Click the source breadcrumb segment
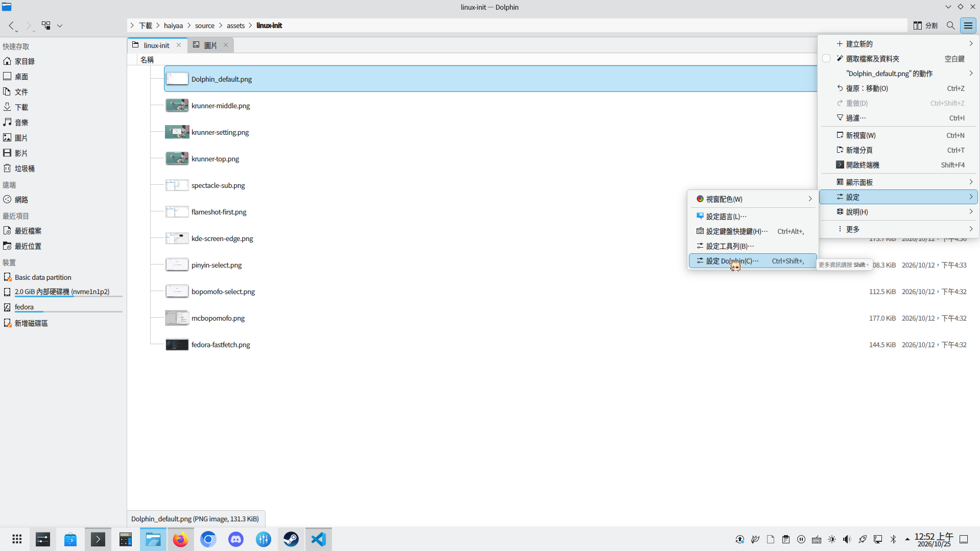The height and width of the screenshot is (551, 980). 205,26
